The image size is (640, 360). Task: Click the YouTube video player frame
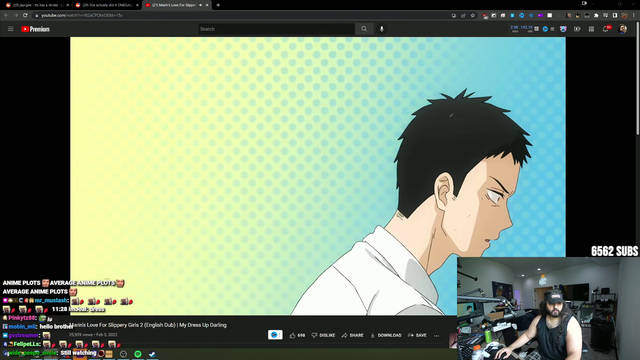click(x=318, y=176)
